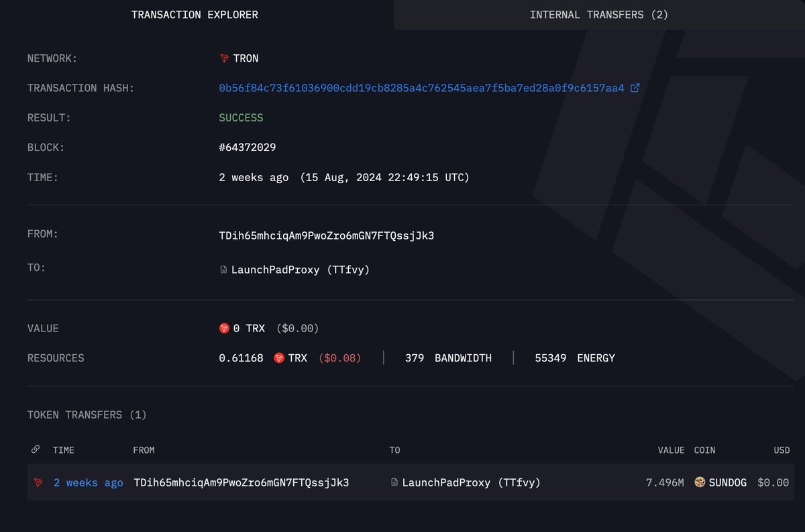Screen dimensions: 805x532
Task: Click the contract icon in the token transfer row
Action: (394, 483)
